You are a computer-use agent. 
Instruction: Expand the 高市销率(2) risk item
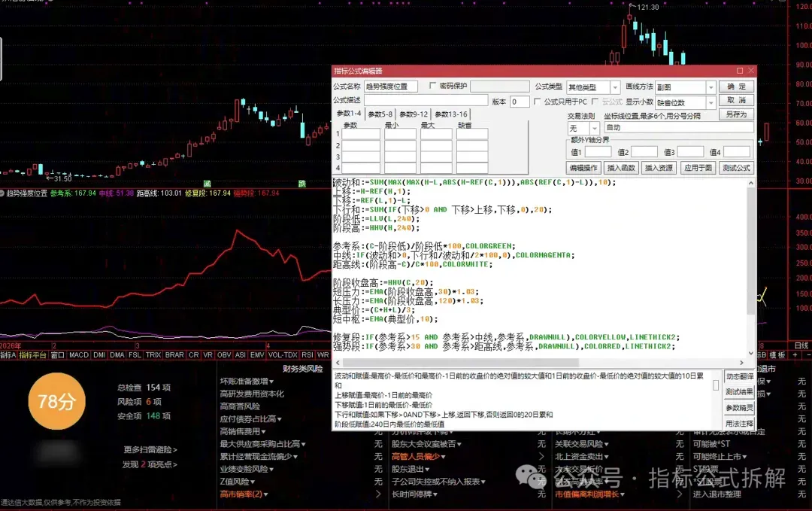point(244,494)
